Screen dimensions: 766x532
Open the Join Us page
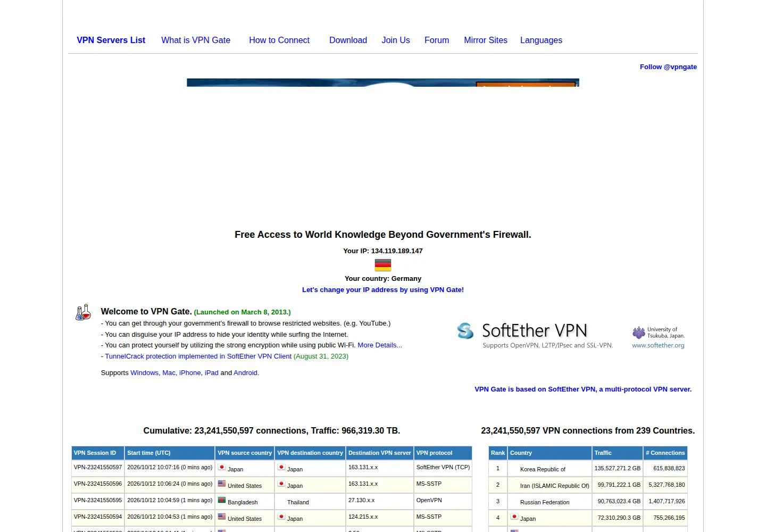[396, 40]
